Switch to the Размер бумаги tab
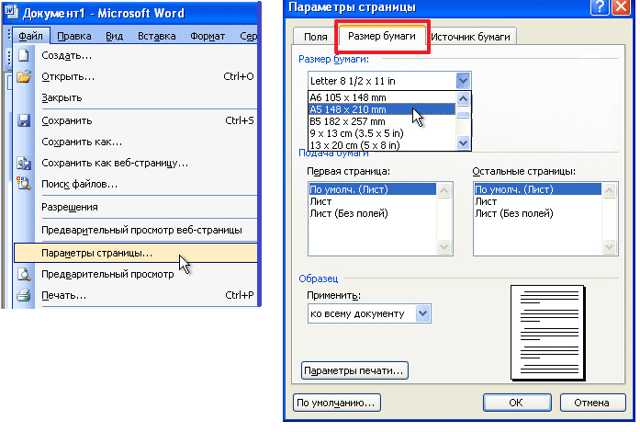 click(382, 36)
